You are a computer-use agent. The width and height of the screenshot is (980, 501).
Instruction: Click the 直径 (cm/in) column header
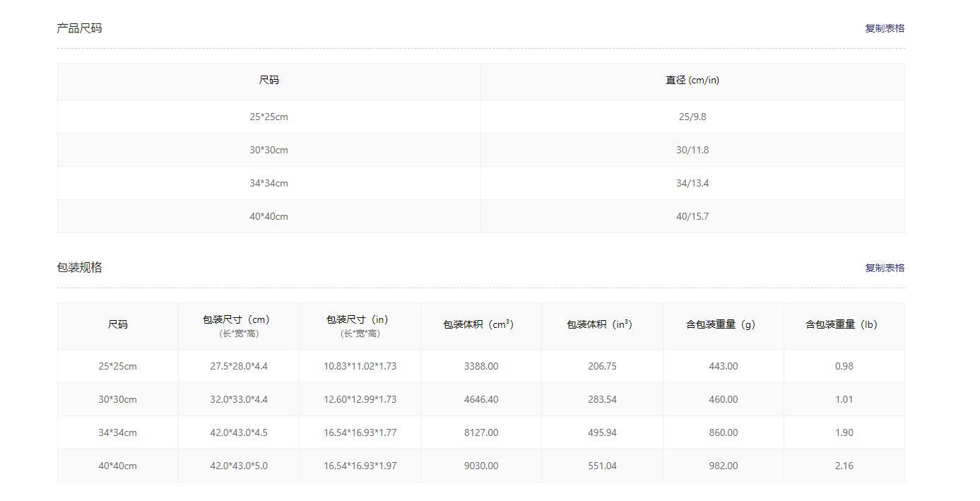point(692,80)
